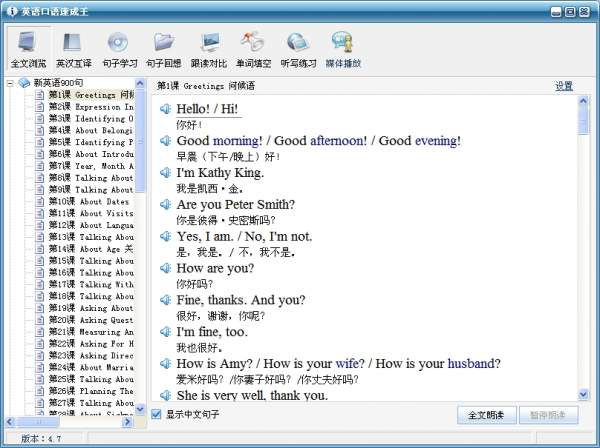Launch the 媒体播放 media player tool
The image size is (600, 448).
[x=343, y=49]
